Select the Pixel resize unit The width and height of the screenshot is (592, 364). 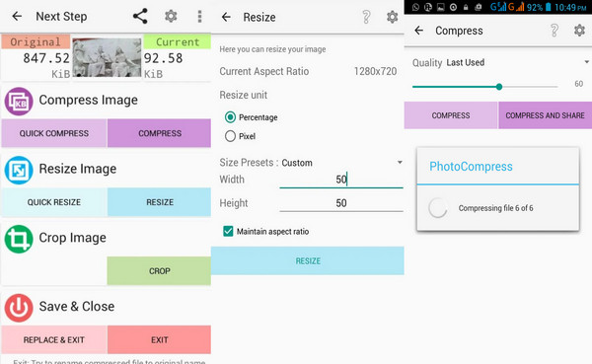pos(230,136)
